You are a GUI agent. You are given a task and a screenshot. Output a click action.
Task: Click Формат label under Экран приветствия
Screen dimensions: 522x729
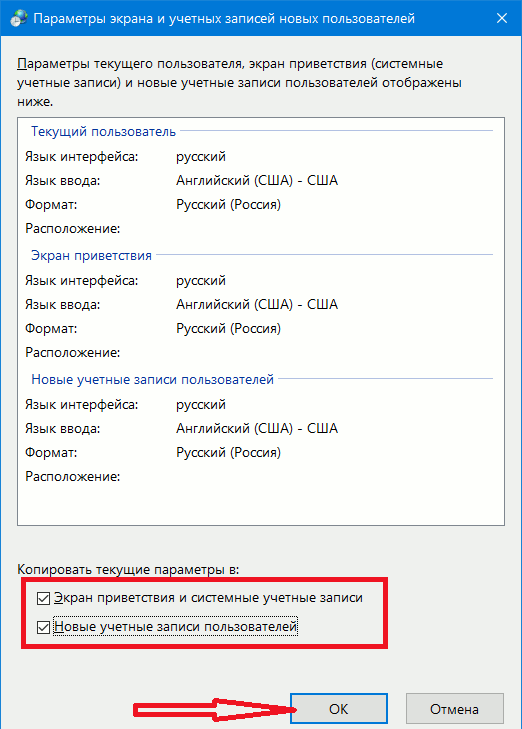point(51,329)
